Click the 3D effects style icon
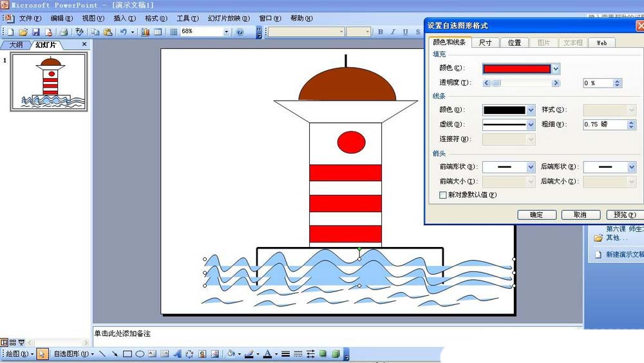 point(335,354)
